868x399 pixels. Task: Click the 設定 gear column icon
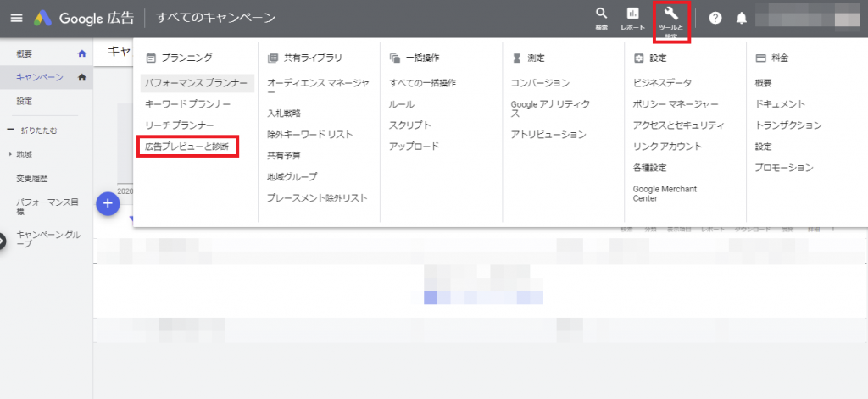(638, 58)
